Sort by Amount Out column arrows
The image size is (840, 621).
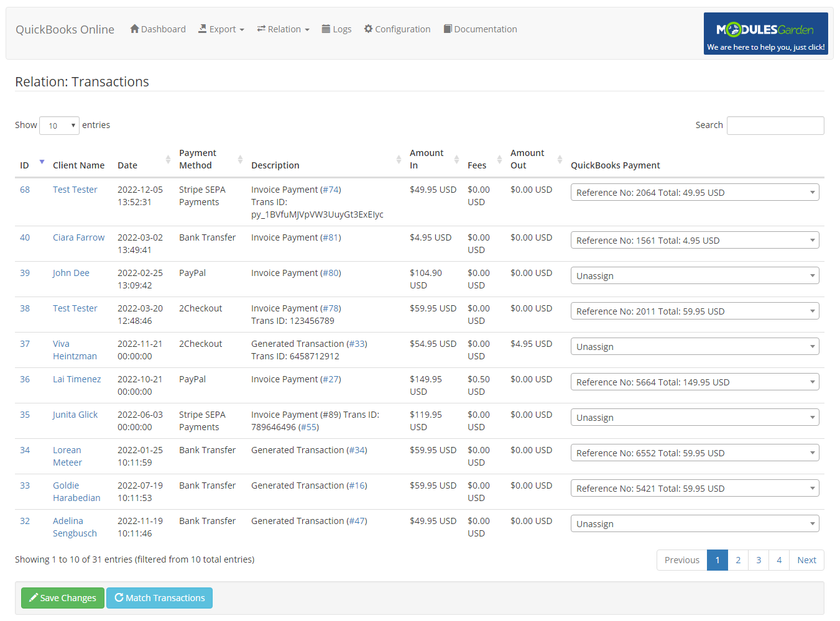click(x=560, y=160)
